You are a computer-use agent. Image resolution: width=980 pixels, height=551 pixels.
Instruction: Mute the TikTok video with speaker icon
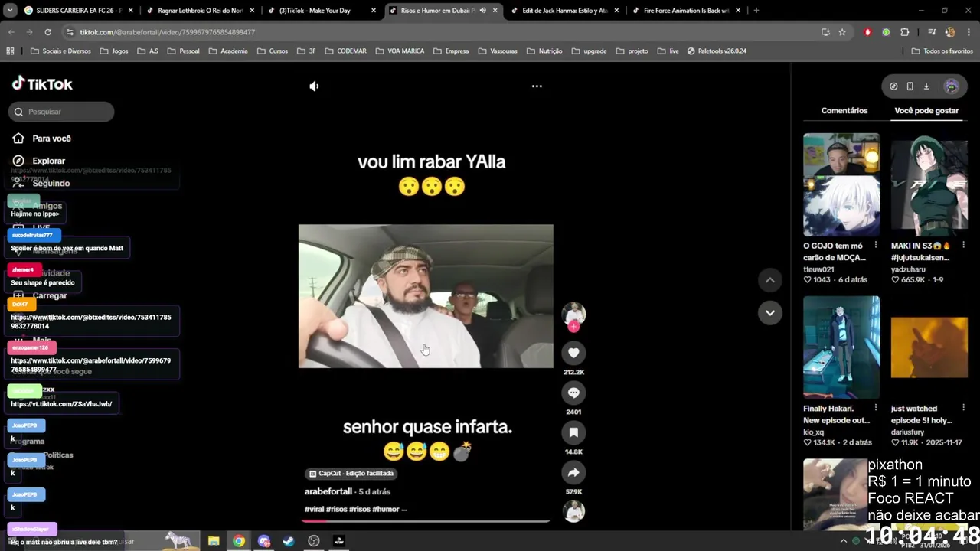[x=314, y=86]
